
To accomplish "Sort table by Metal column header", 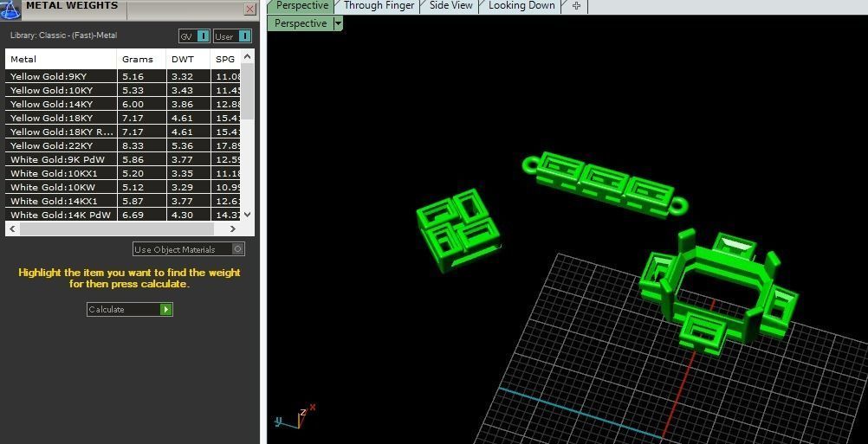I will 61,59.
